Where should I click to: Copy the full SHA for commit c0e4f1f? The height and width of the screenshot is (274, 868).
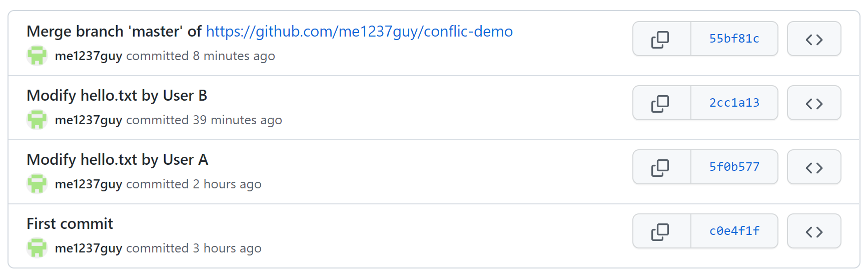pyautogui.click(x=661, y=231)
